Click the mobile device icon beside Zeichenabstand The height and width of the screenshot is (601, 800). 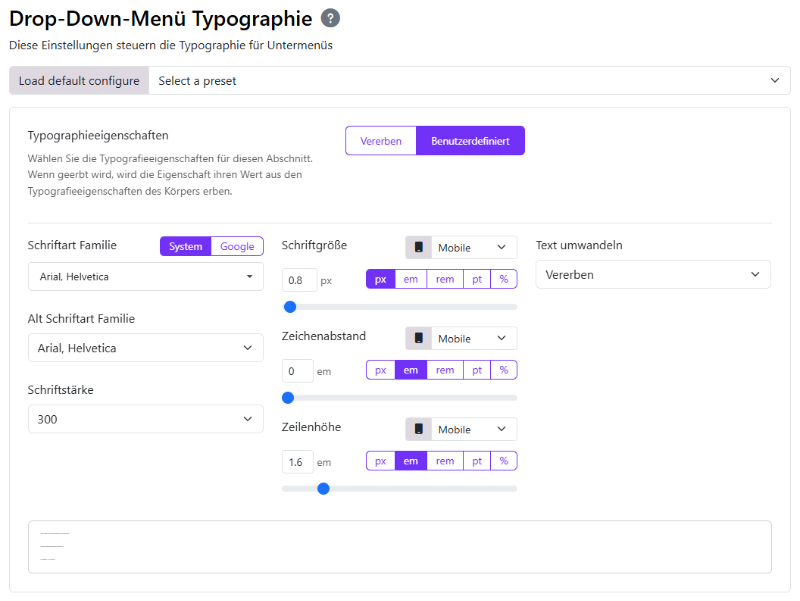pyautogui.click(x=418, y=339)
